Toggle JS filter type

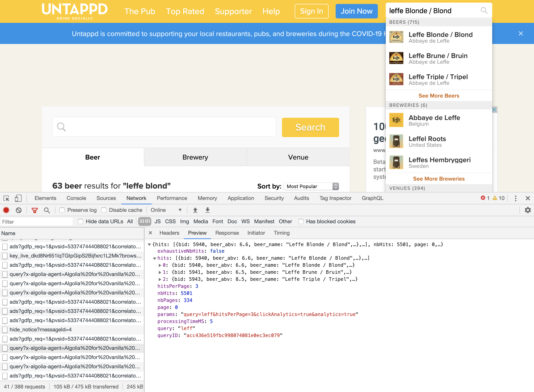click(157, 221)
